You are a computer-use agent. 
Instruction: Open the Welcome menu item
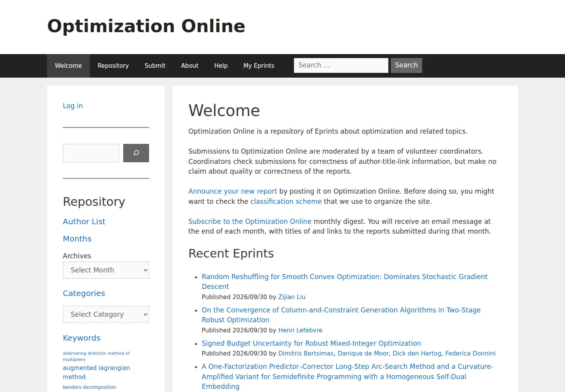68,66
